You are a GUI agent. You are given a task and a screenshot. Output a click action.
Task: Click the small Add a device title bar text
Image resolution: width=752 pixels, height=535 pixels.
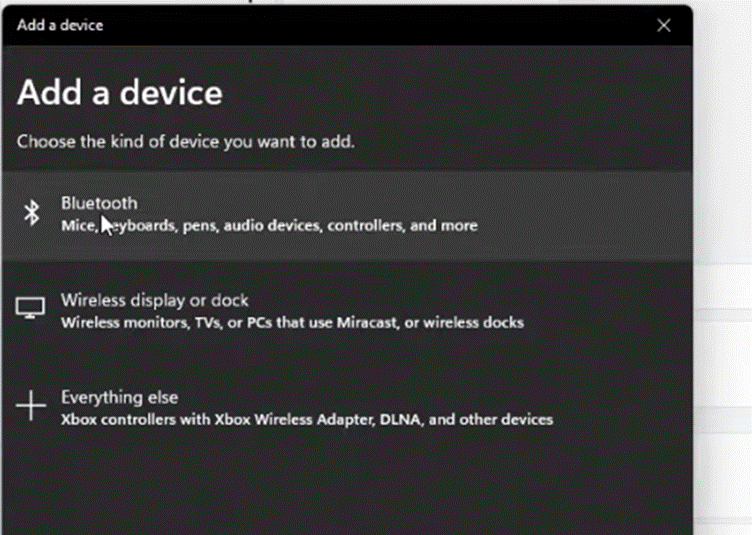point(60,25)
